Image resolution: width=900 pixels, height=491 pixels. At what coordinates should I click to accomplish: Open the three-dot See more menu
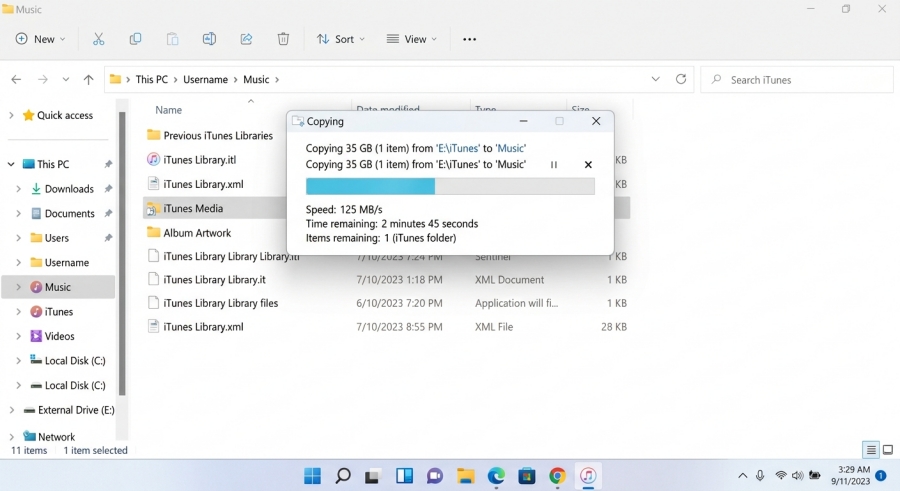[470, 39]
